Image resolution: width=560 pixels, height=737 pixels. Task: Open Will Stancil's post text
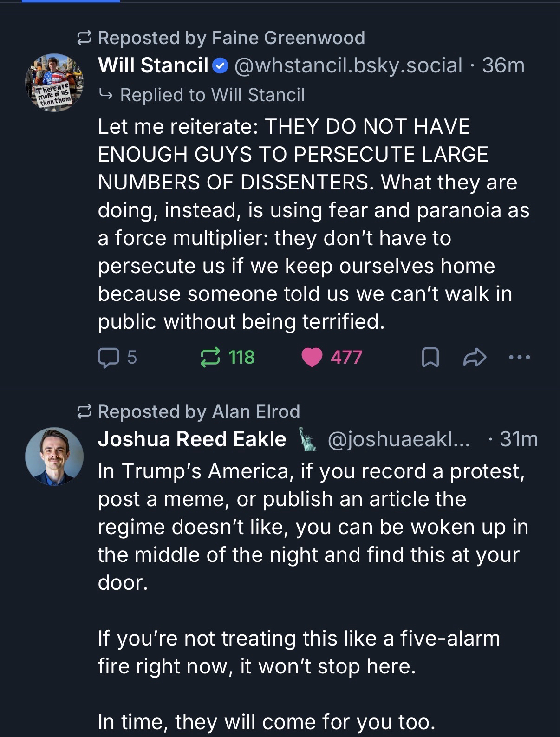306,224
